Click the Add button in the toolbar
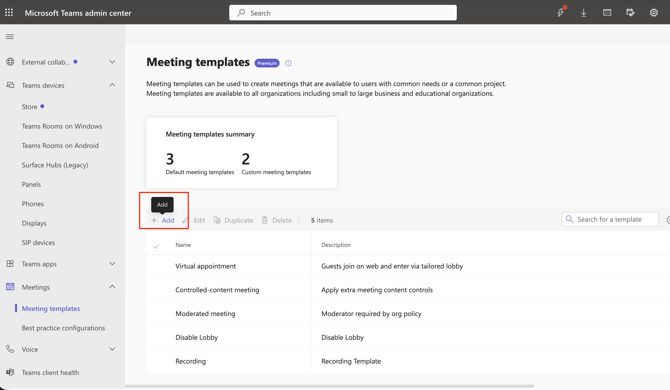The image size is (670, 390). point(163,220)
